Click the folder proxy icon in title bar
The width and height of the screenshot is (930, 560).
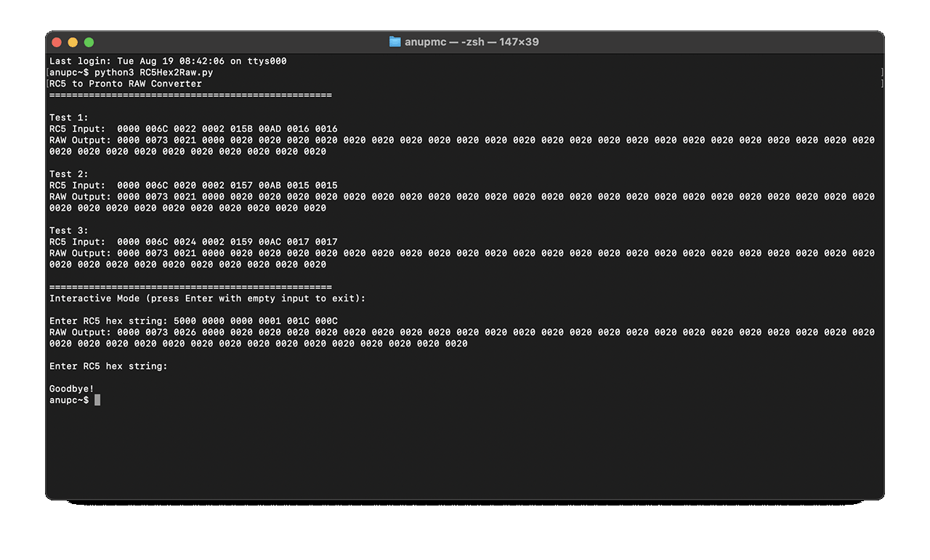(x=395, y=42)
